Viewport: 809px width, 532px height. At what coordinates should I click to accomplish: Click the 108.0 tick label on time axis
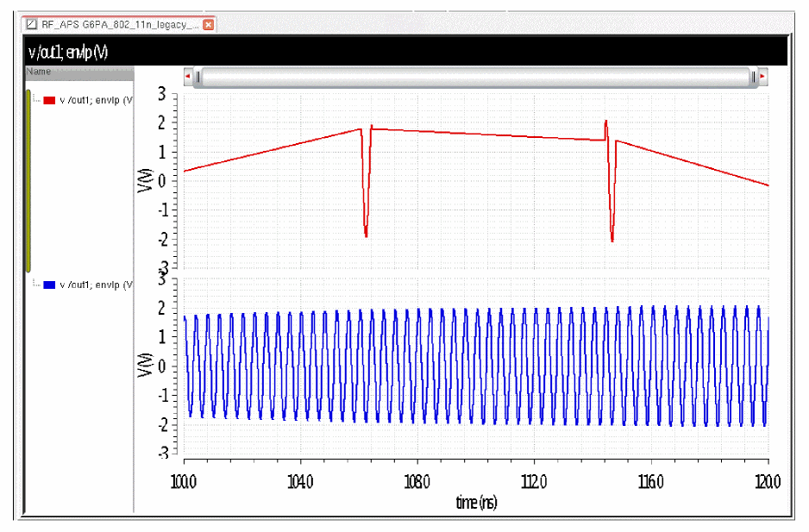[x=417, y=482]
